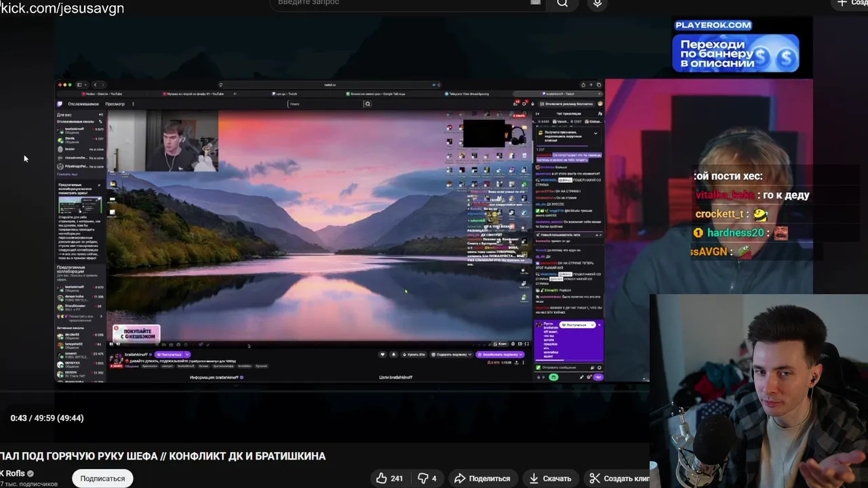Image resolution: width=868 pixels, height=488 pixels.
Task: Open the K Rofls channel name link
Action: pyautogui.click(x=12, y=474)
